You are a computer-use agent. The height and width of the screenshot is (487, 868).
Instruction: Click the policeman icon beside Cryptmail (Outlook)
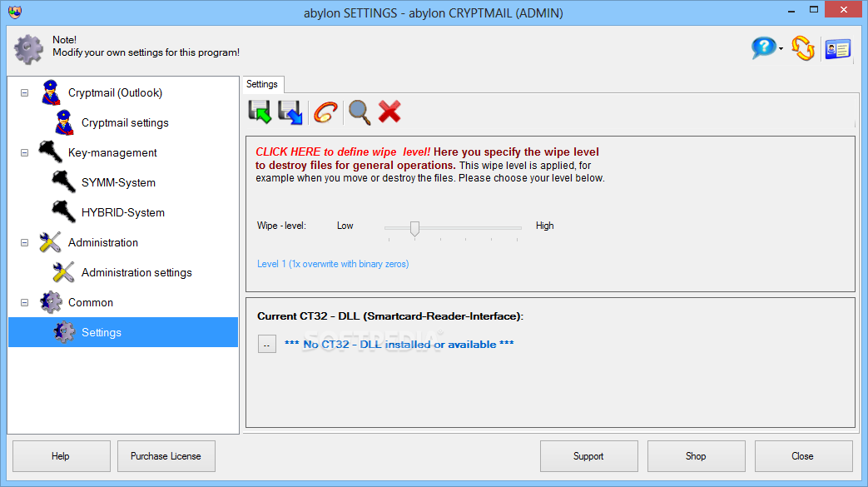(51, 92)
